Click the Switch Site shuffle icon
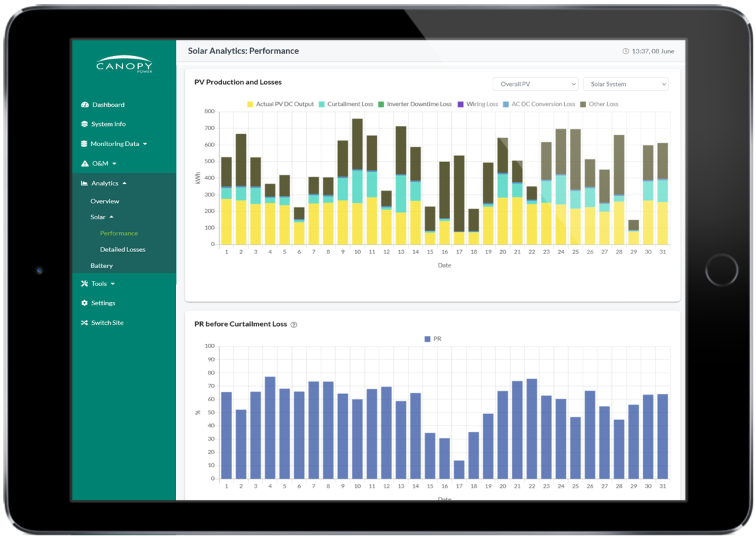Screen dimensions: 756x538 click(x=85, y=323)
